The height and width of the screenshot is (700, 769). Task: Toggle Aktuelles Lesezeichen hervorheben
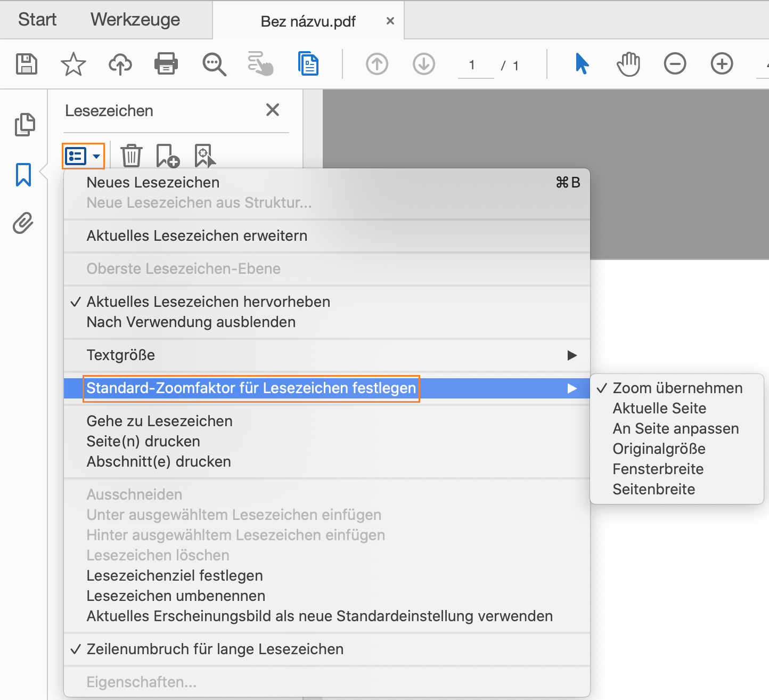point(327,302)
